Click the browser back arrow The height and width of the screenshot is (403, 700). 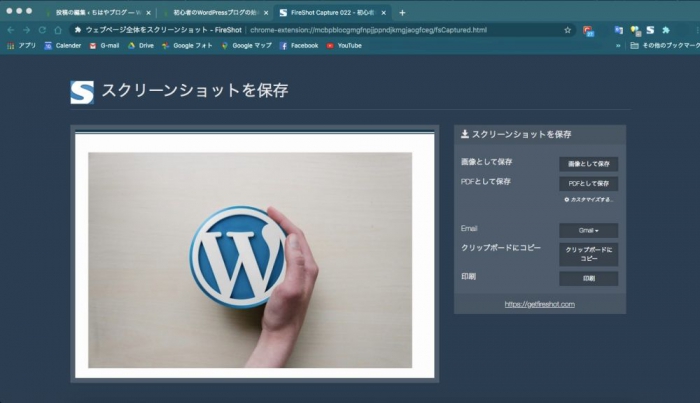[11, 30]
